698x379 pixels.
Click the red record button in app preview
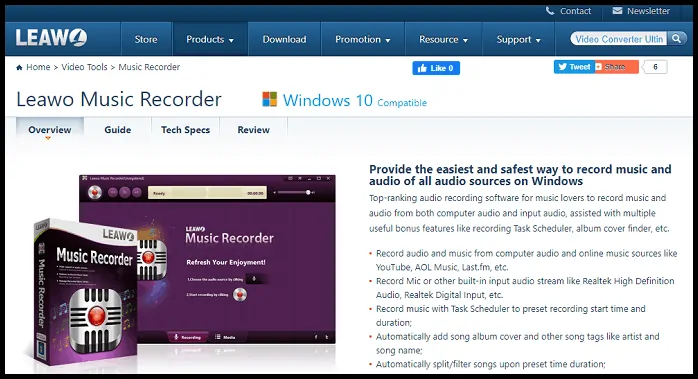click(94, 192)
